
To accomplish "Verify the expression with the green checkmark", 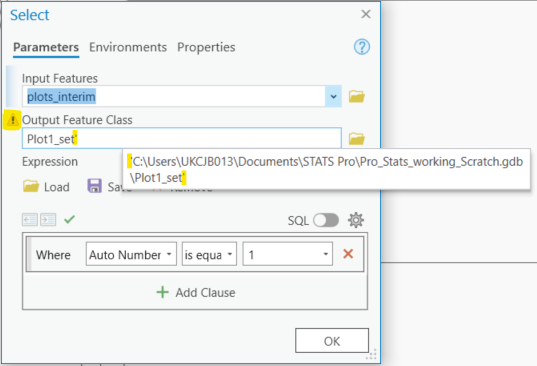I will [x=70, y=219].
